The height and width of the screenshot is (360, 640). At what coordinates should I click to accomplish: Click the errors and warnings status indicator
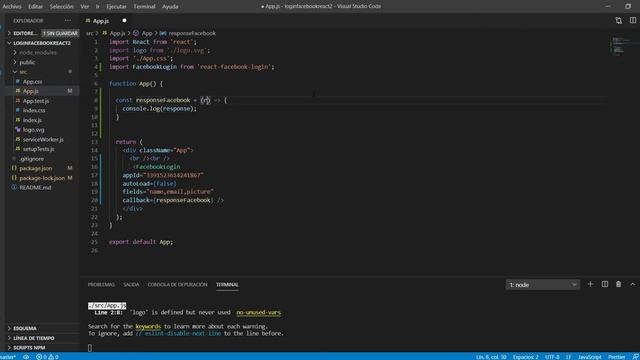(47, 357)
